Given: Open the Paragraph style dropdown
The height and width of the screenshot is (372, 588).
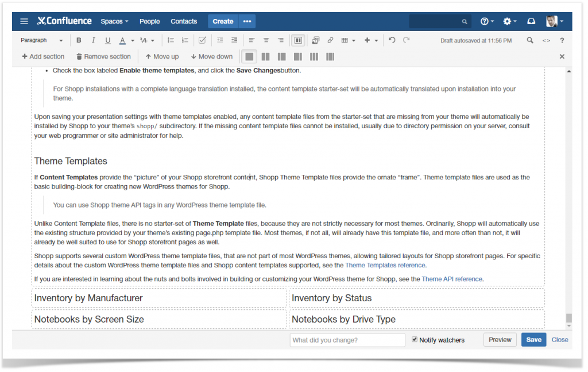Looking at the screenshot, I should point(40,40).
